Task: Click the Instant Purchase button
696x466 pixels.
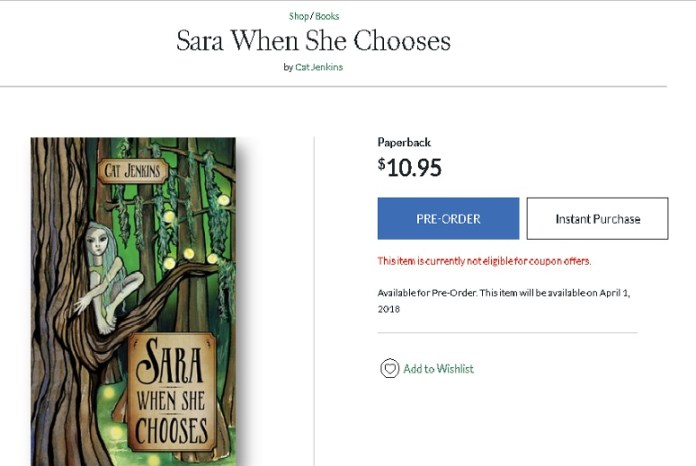Action: 597,219
